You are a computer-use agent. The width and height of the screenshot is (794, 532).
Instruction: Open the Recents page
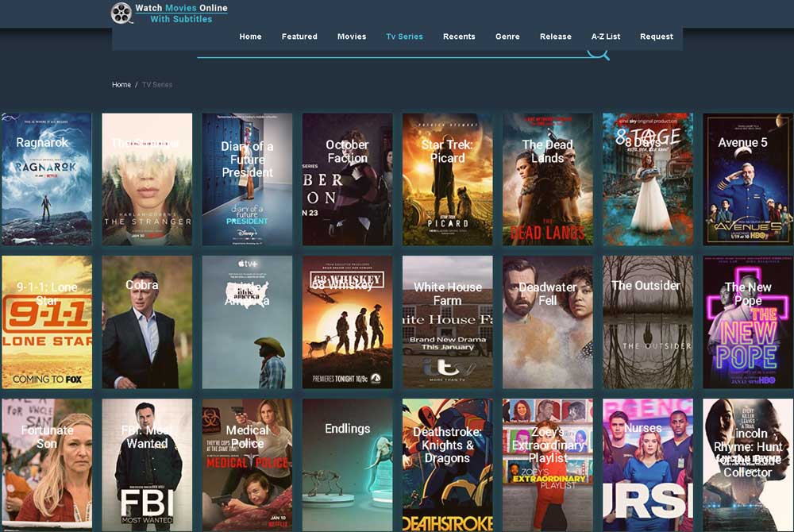click(x=459, y=37)
